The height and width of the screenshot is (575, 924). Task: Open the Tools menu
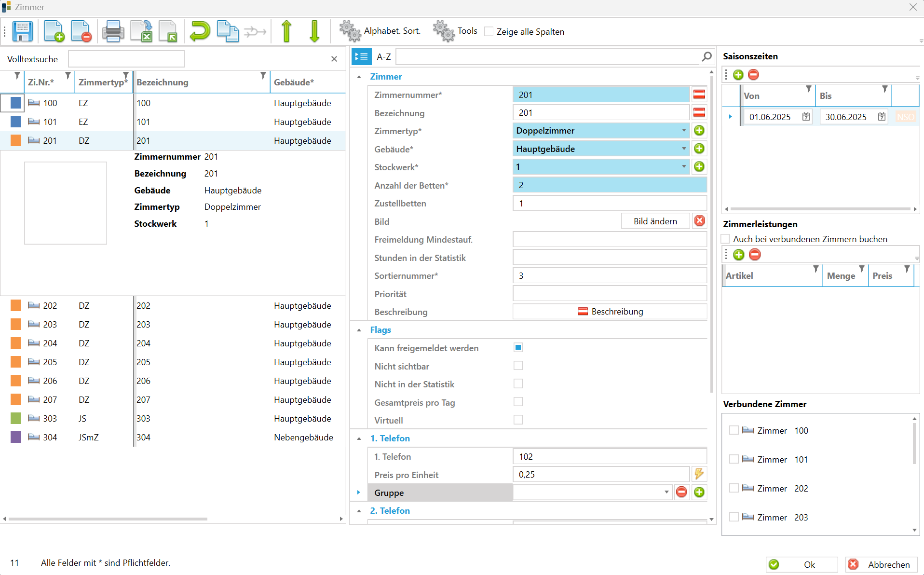click(455, 31)
